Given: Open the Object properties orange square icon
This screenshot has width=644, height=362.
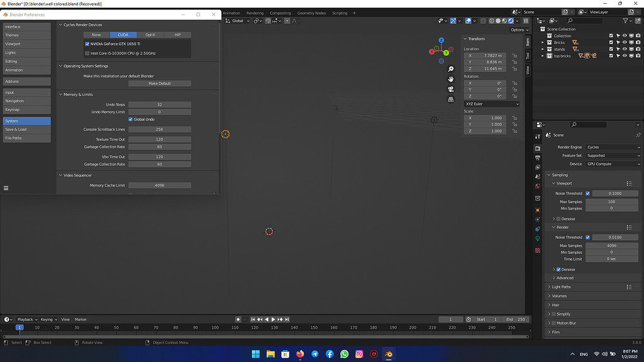Looking at the screenshot, I should point(538,210).
